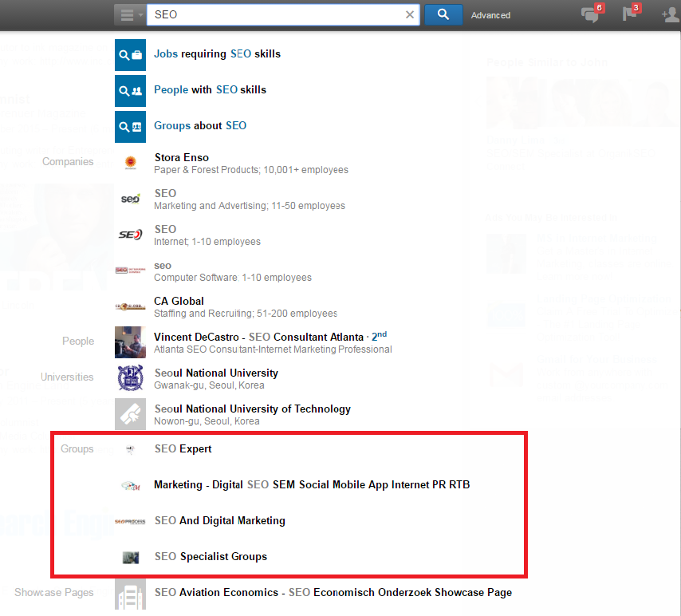
Task: Open the search category dropdown menu
Action: click(130, 14)
